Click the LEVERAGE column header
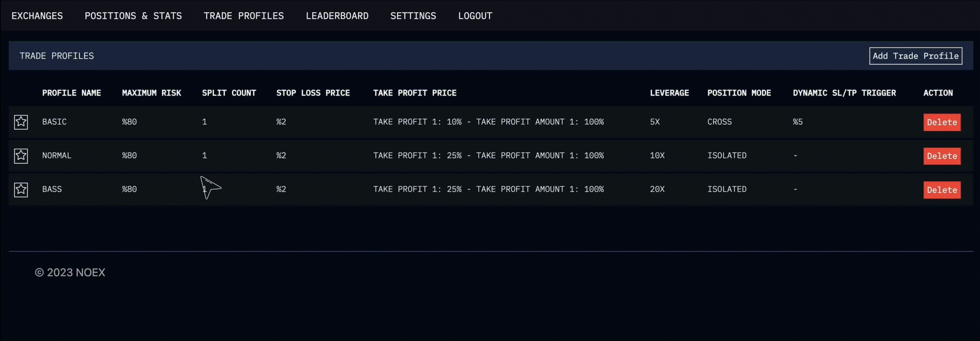 pyautogui.click(x=669, y=93)
